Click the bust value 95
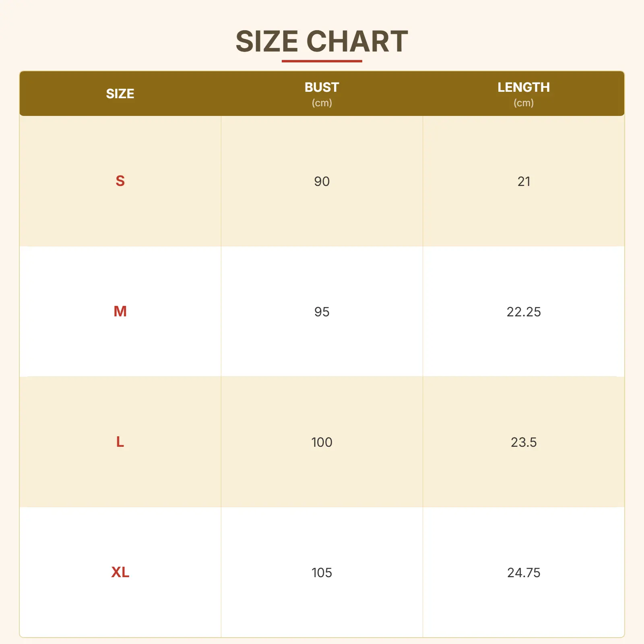Image resolution: width=644 pixels, height=644 pixels. pyautogui.click(x=322, y=312)
